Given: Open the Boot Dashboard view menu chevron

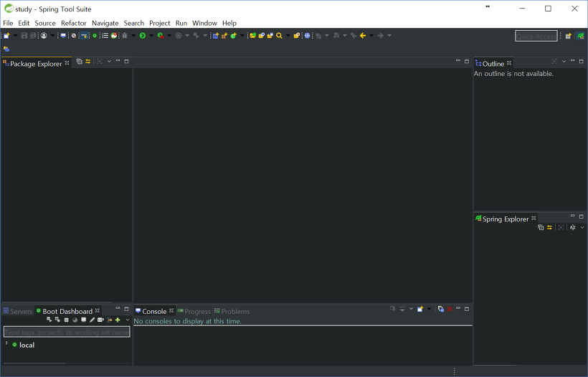Looking at the screenshot, I should click(127, 320).
